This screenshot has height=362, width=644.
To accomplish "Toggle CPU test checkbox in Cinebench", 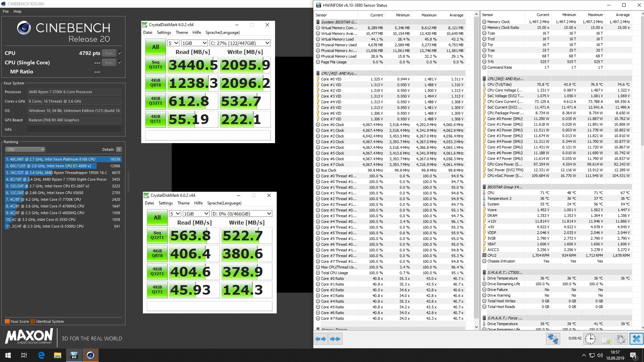I will [120, 53].
